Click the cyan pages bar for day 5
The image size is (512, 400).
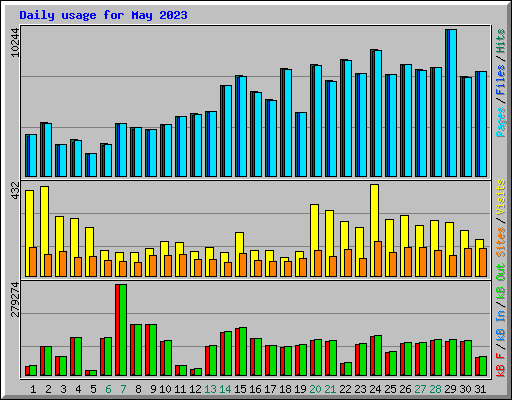click(x=93, y=165)
